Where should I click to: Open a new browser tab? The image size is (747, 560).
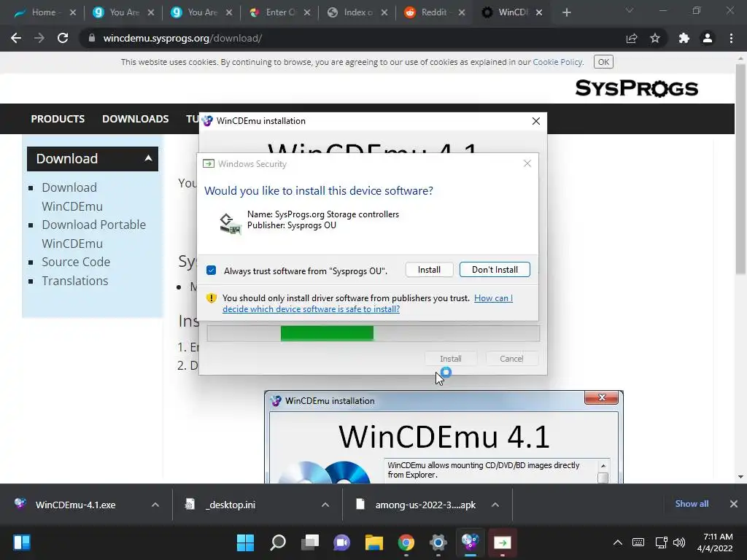566,12
